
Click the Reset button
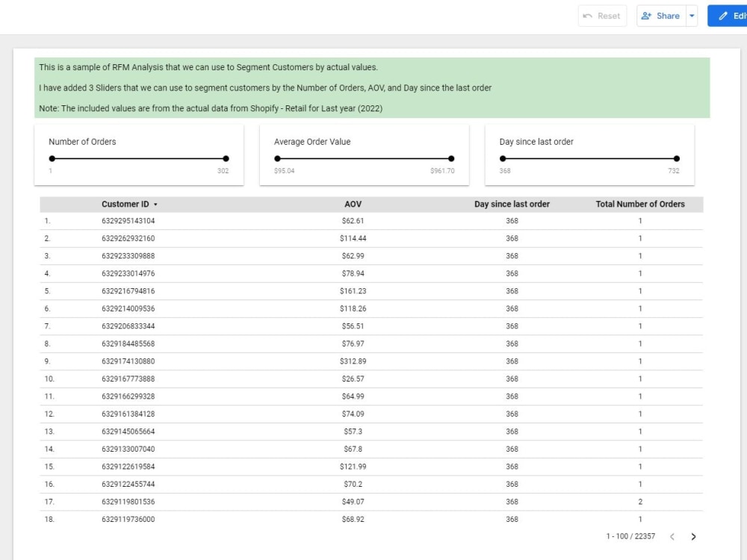[602, 16]
